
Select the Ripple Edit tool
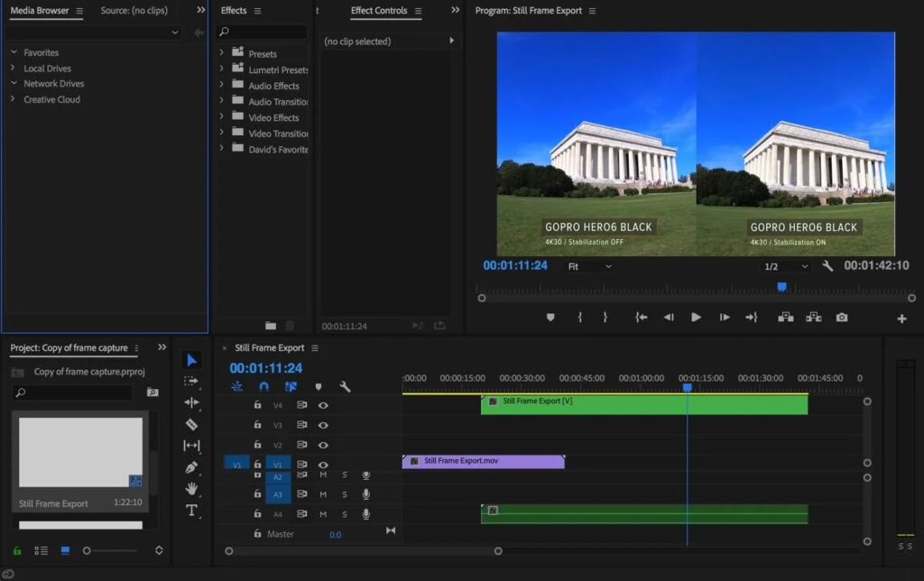pos(191,403)
